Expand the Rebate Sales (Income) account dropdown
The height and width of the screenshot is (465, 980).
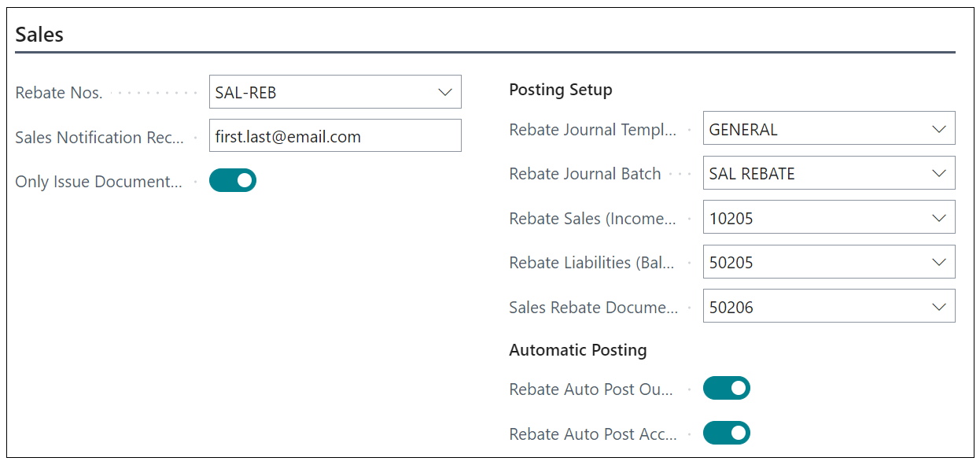[x=938, y=217]
